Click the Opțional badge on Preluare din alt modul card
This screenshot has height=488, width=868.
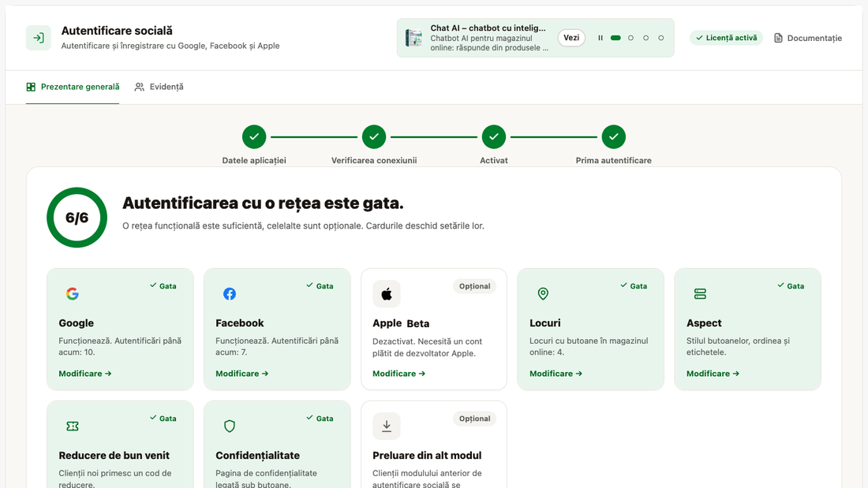pyautogui.click(x=475, y=419)
